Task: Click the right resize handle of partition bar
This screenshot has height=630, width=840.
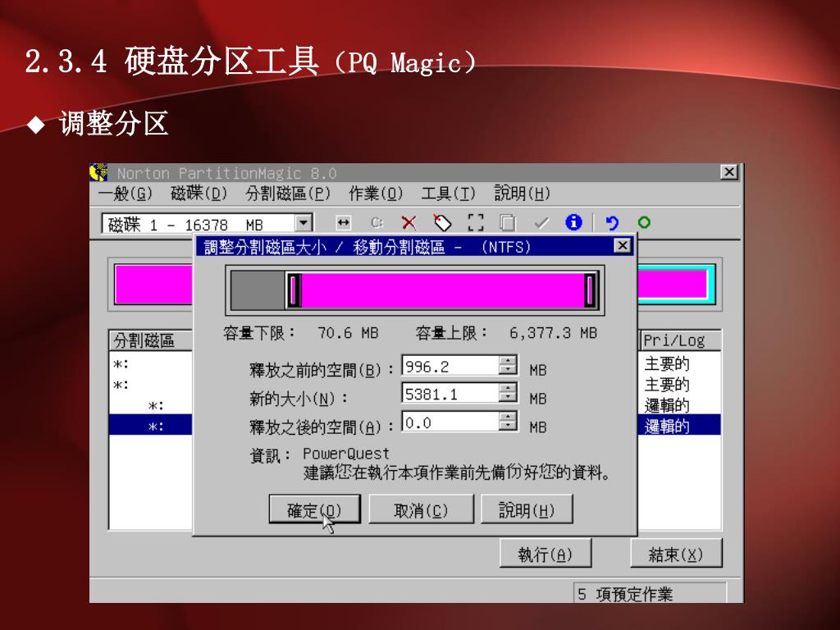Action: pos(590,290)
